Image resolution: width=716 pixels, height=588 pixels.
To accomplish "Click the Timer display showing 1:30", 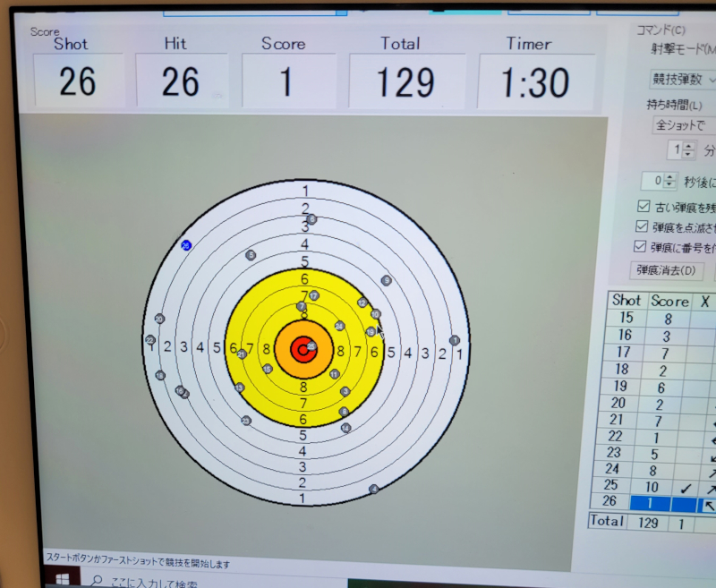I will [535, 82].
